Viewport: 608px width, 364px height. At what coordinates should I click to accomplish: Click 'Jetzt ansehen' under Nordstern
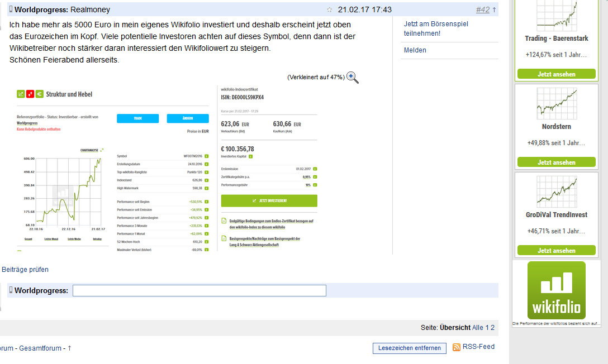point(556,162)
